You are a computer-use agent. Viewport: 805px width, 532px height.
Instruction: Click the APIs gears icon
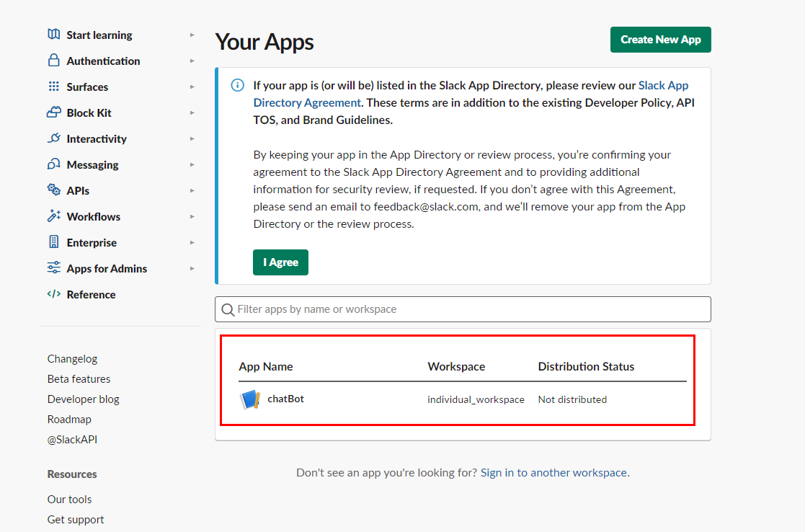pyautogui.click(x=53, y=190)
